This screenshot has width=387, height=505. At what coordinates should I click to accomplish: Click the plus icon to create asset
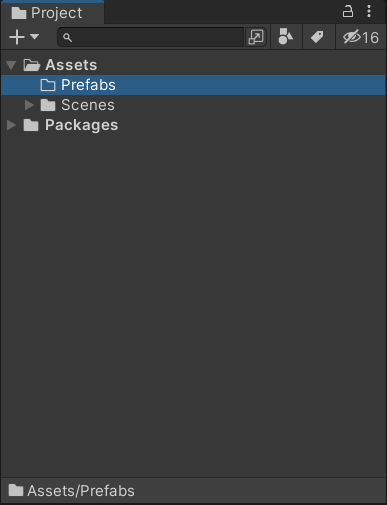pos(17,37)
